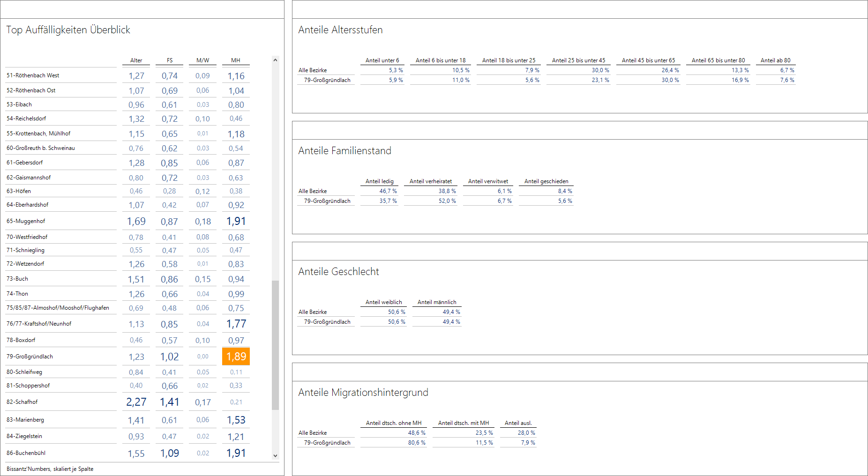Pick 76/77-Kraftshof/Neunhof from the district list
This screenshot has width=868, height=476.
coord(39,324)
